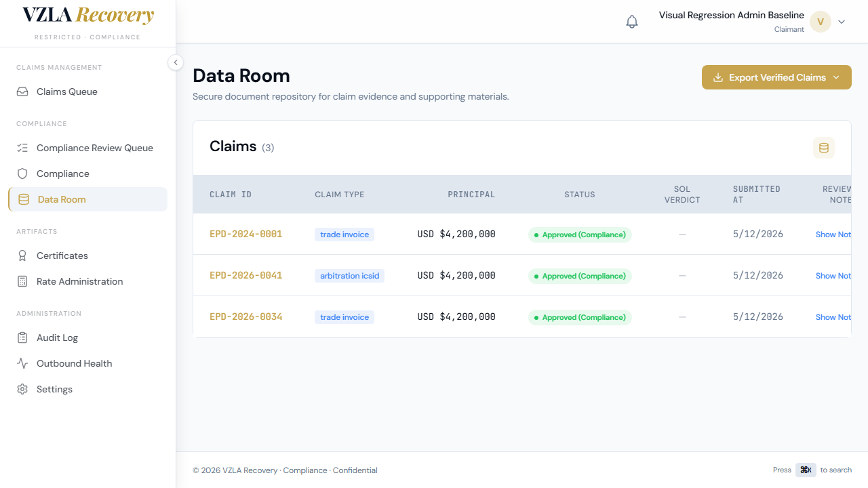The image size is (868, 488).
Task: Navigate to Audit Log
Action: (x=87, y=338)
